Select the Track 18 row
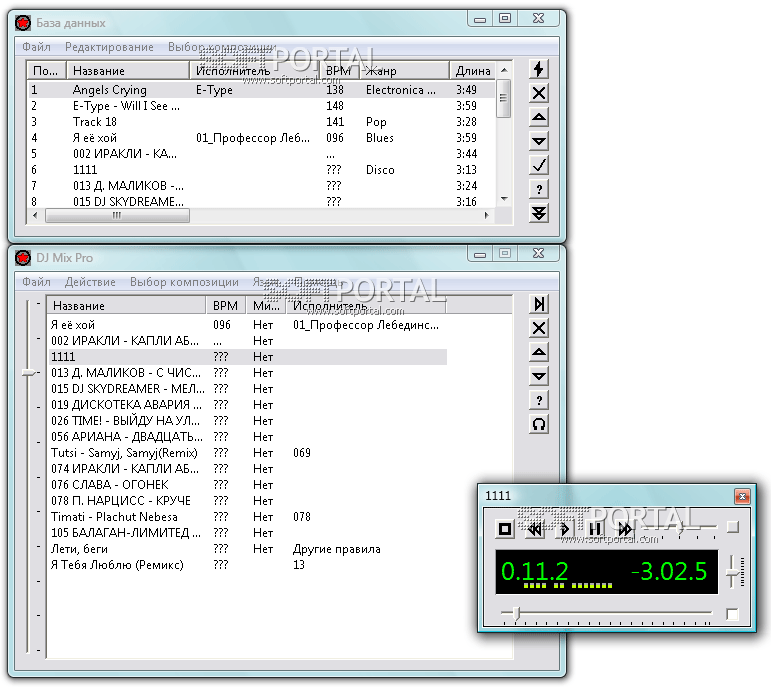This screenshot has height=688, width=771. [262, 122]
